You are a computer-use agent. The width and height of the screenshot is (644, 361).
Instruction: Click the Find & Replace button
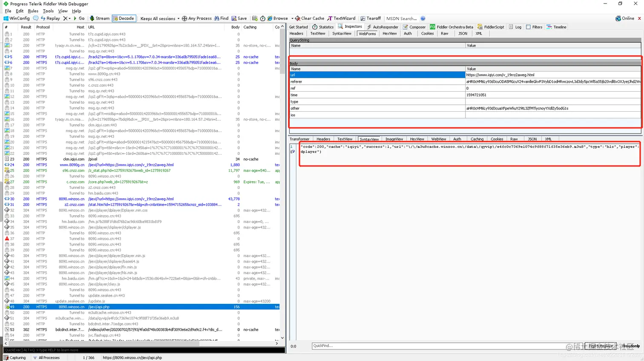[601, 346]
